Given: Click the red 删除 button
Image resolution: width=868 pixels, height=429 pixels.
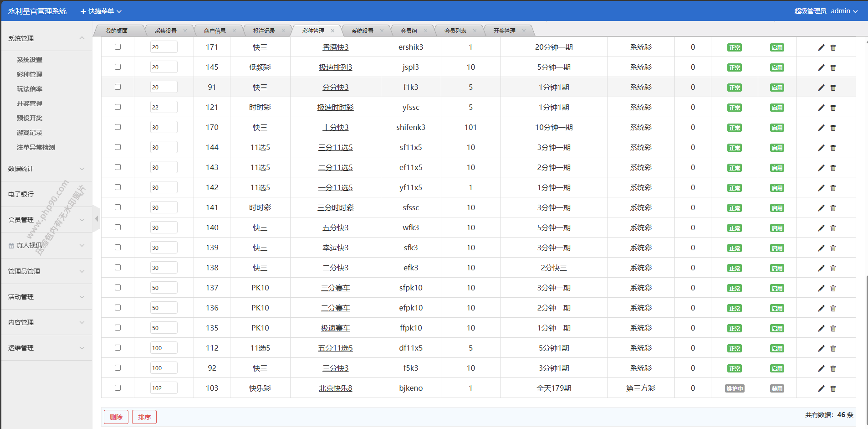Looking at the screenshot, I should tap(116, 417).
